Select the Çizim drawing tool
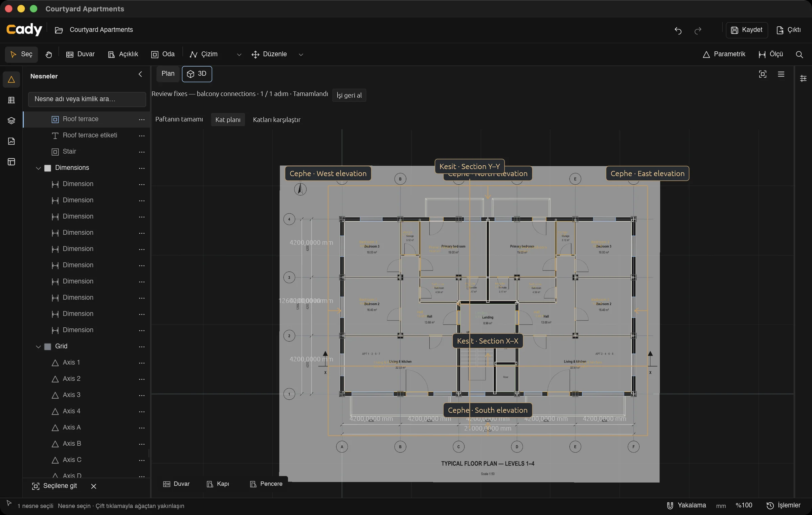The image size is (812, 515). (204, 54)
